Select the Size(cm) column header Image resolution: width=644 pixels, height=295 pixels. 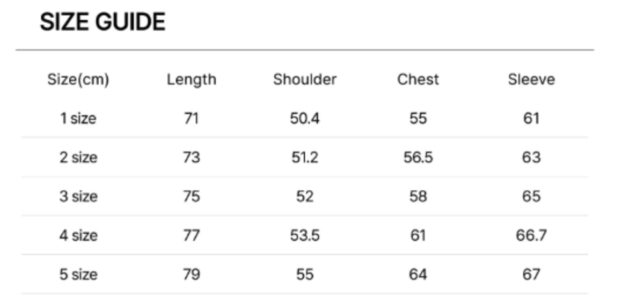click(78, 80)
